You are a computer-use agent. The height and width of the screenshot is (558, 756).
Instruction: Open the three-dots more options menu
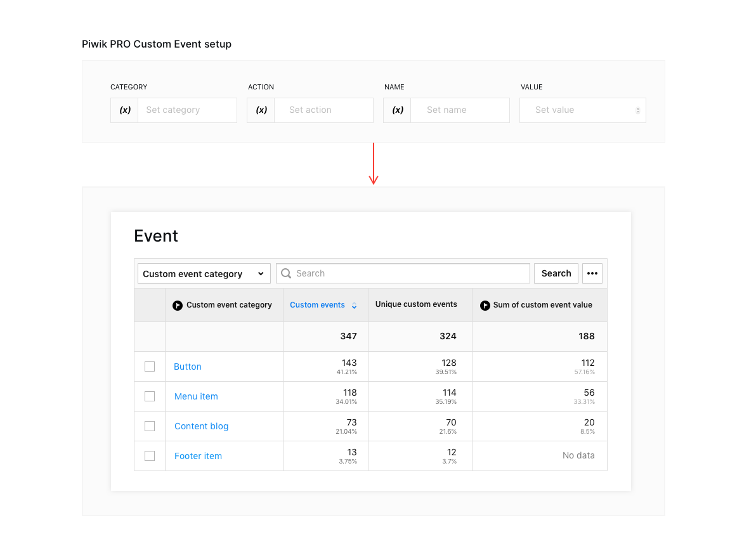pos(592,273)
